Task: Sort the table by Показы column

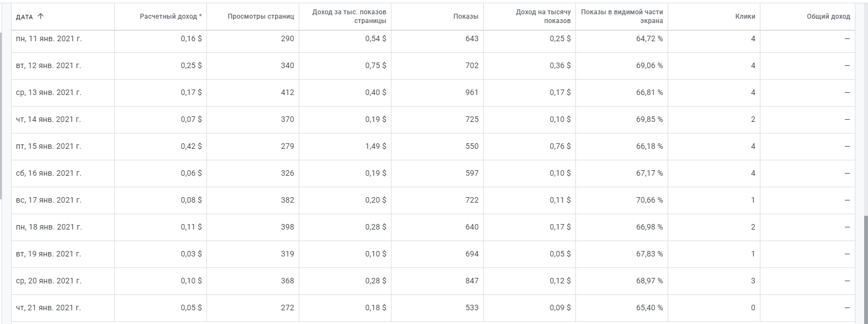Action: (466, 16)
